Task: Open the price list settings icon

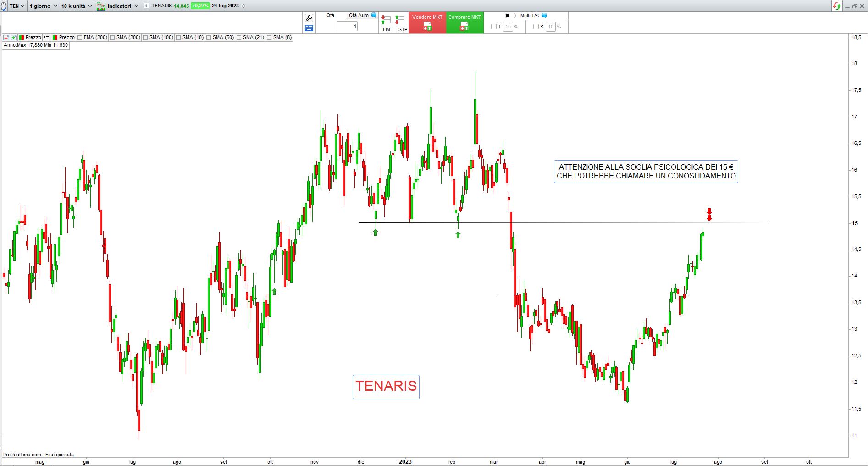Action: click(x=47, y=38)
